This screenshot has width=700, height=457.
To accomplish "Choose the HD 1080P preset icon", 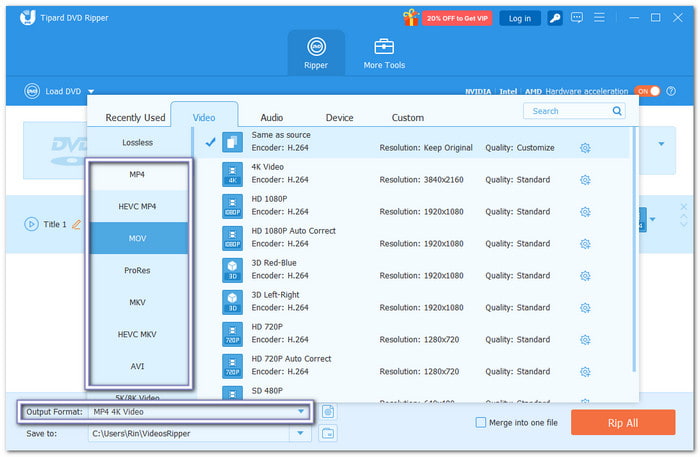I will 233,206.
